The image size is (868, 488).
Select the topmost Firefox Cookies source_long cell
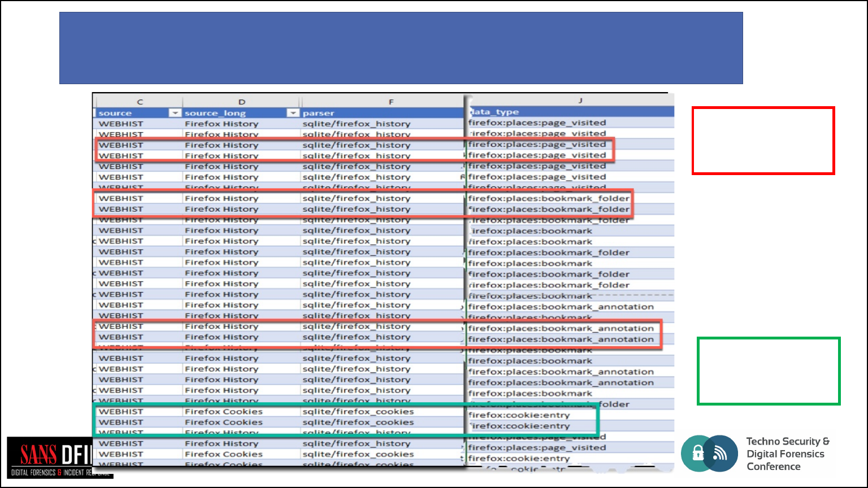pyautogui.click(x=241, y=412)
